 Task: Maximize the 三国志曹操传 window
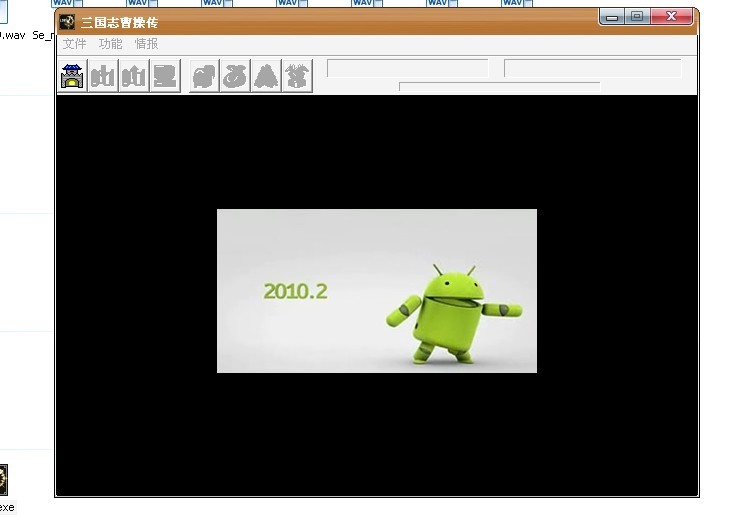point(637,17)
